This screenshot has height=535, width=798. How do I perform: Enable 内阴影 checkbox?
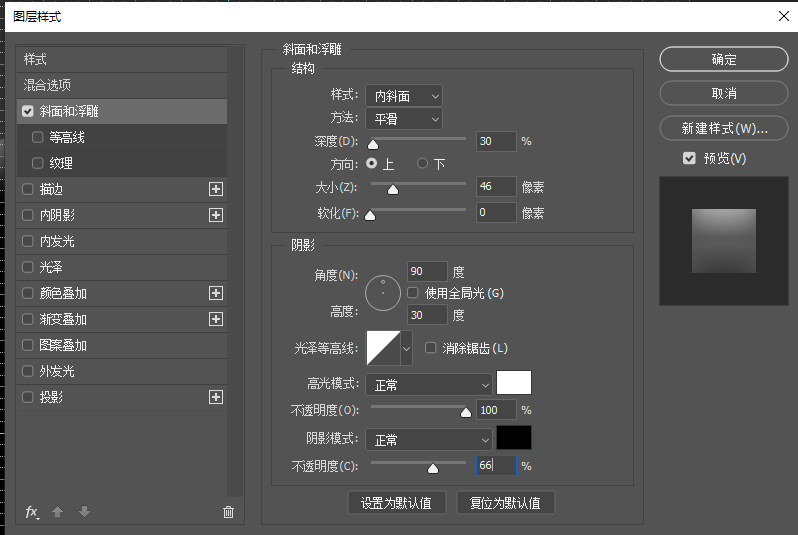(x=27, y=215)
